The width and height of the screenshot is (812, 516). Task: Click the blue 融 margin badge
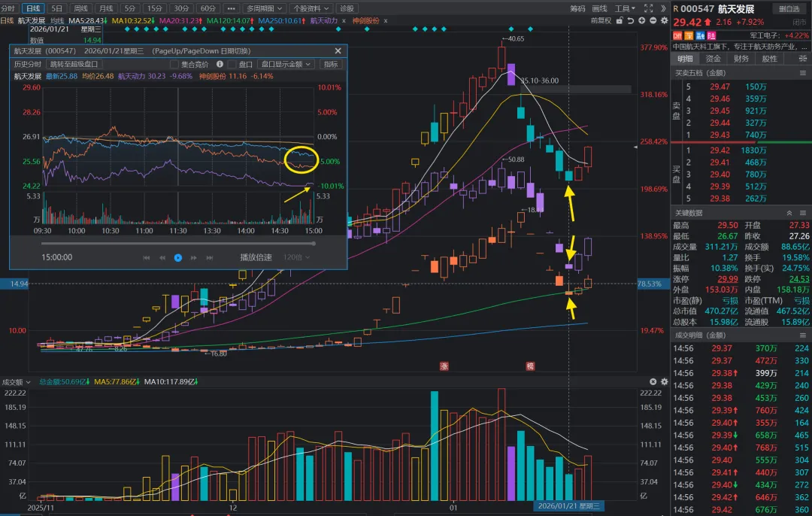pos(700,36)
